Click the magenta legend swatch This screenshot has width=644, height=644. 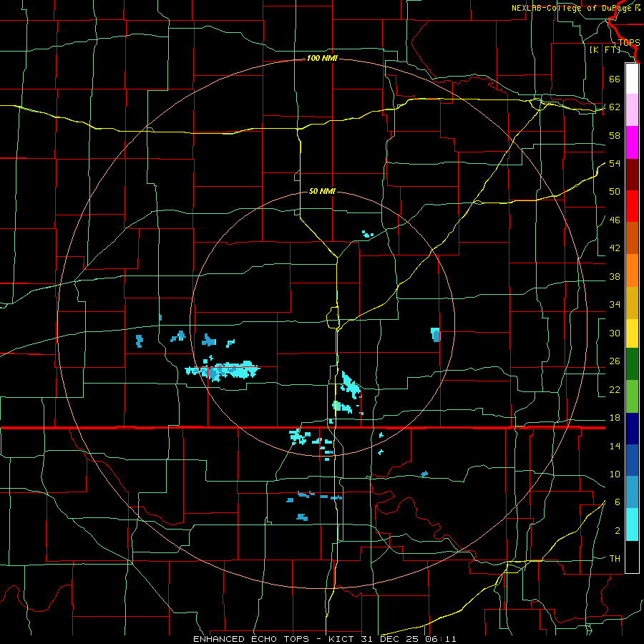632,142
